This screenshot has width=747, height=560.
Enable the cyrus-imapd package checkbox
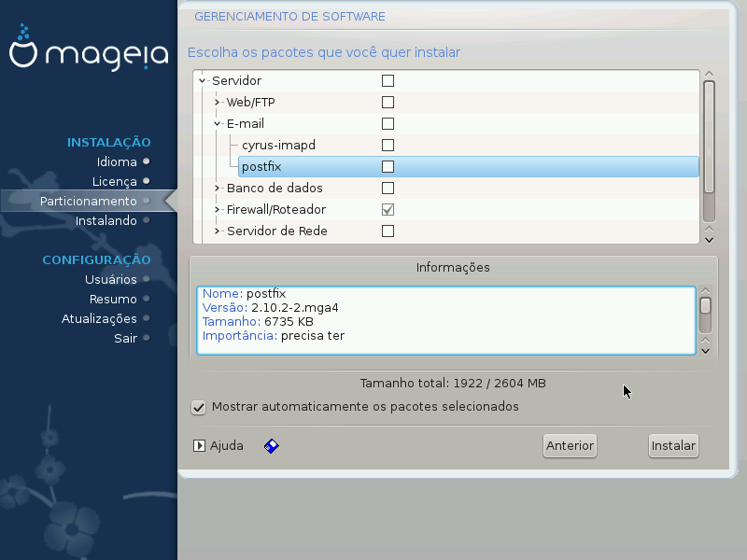pos(388,146)
